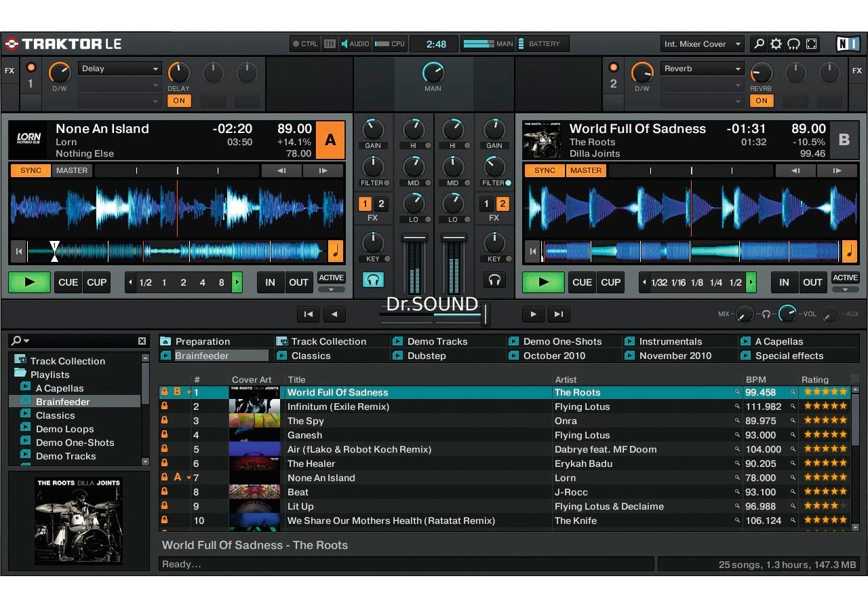Expand Deck A advanced panel arrow
The width and height of the screenshot is (868, 608).
click(x=332, y=290)
